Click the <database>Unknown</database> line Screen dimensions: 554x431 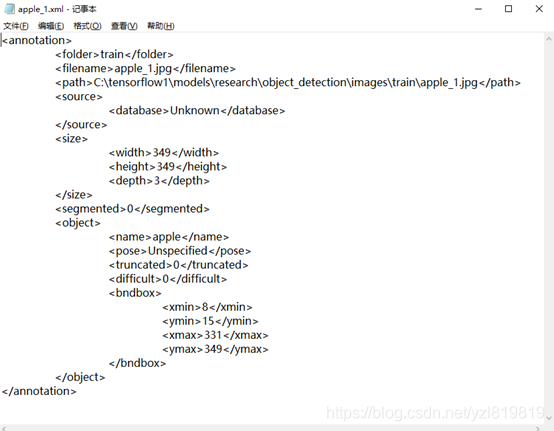pos(197,111)
